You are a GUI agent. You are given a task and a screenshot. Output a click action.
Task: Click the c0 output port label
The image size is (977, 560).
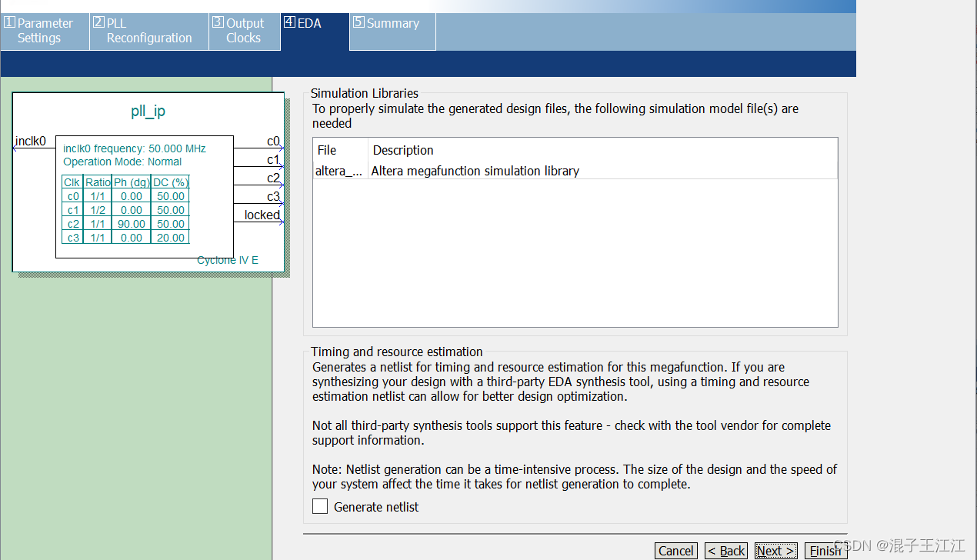coord(273,142)
